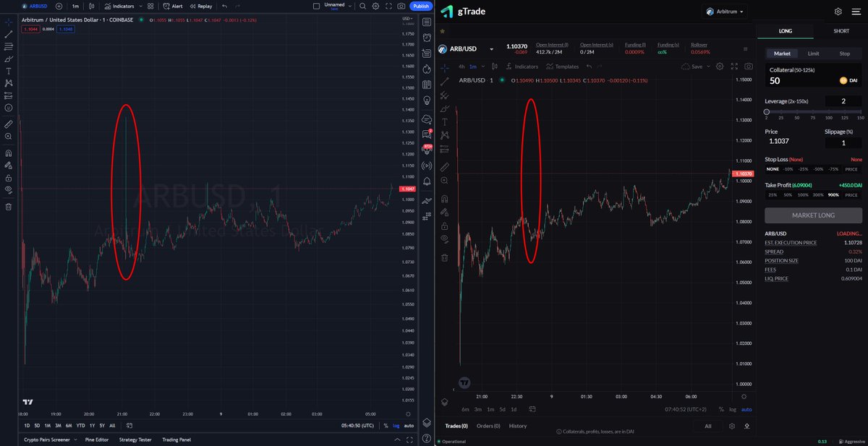Undo last action in TradingView toolbar
This screenshot has height=446, width=868.
225,6
